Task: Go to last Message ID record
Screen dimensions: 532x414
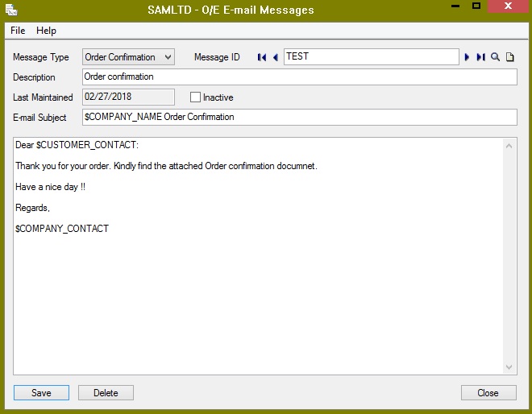Action: (480, 57)
